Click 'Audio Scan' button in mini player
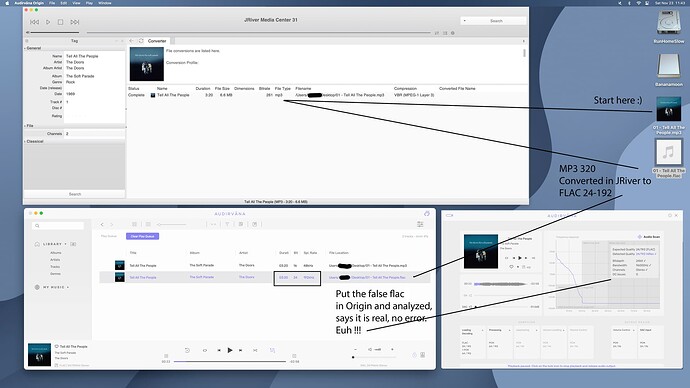 pyautogui.click(x=649, y=237)
